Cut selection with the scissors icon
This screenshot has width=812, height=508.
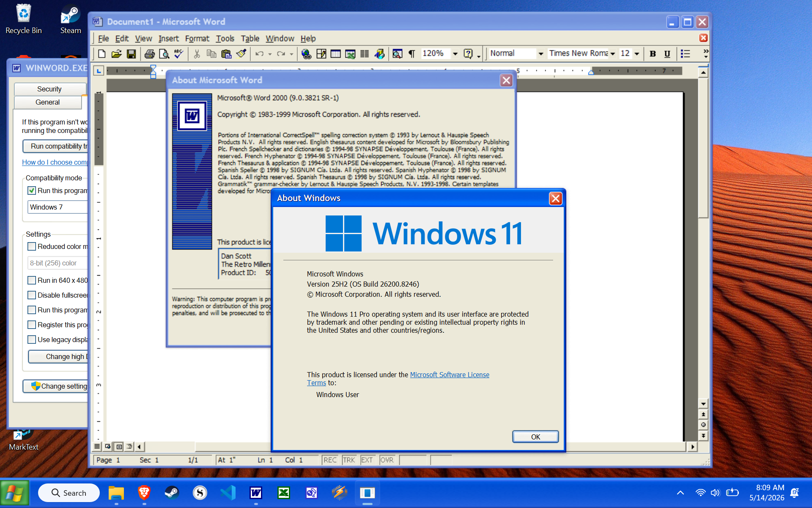(x=197, y=54)
